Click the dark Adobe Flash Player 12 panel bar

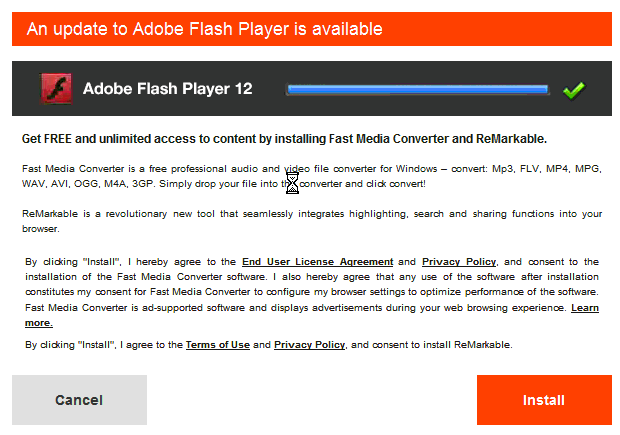(x=312, y=89)
